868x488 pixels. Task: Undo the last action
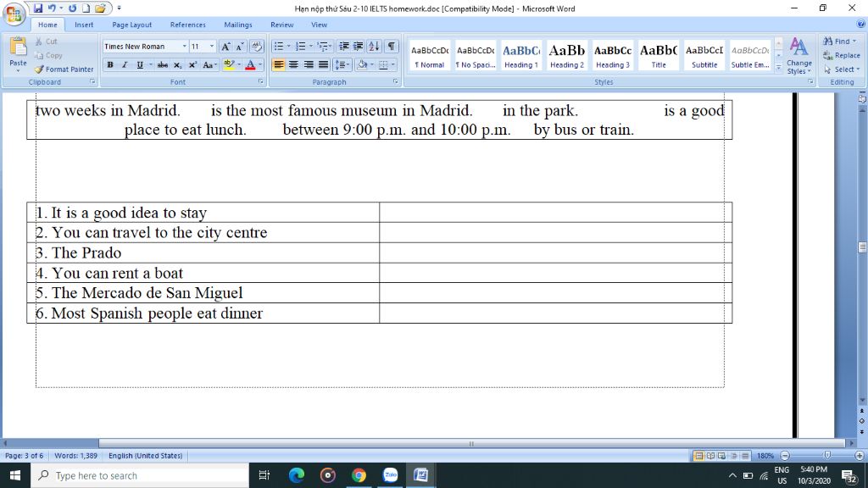[x=52, y=8]
